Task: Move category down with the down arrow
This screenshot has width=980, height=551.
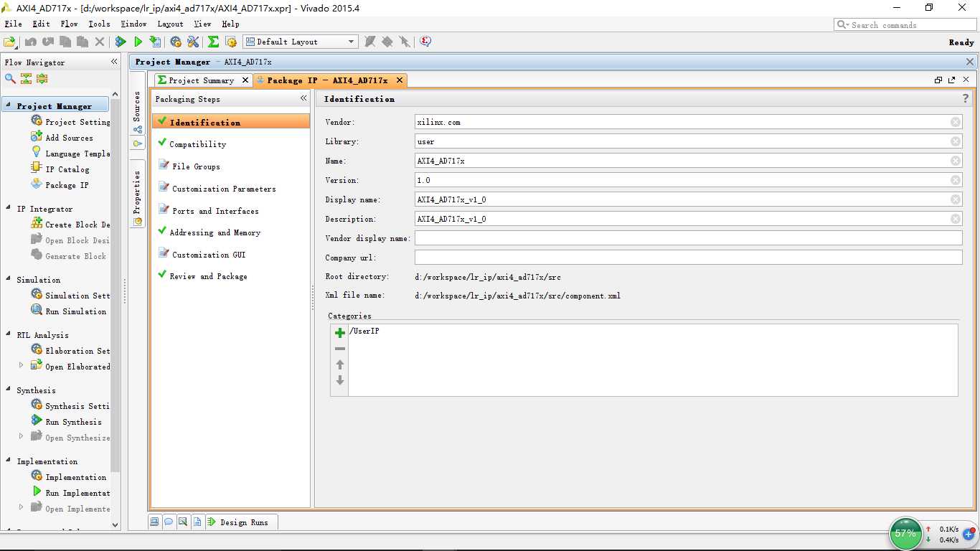Action: coord(340,380)
